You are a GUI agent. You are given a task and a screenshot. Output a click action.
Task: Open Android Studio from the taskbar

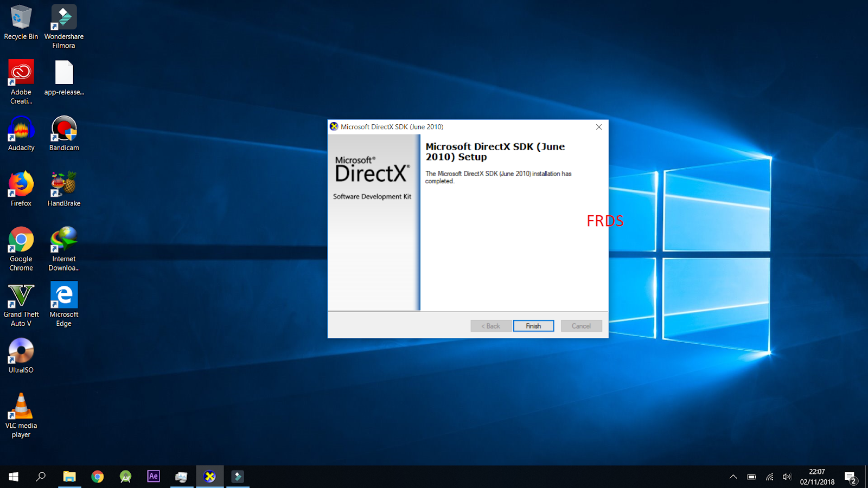pyautogui.click(x=126, y=477)
